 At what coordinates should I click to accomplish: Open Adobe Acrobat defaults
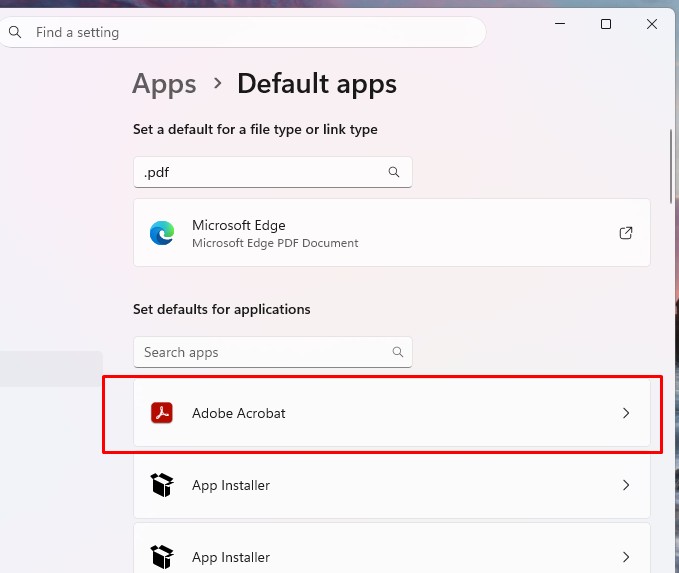(x=392, y=413)
